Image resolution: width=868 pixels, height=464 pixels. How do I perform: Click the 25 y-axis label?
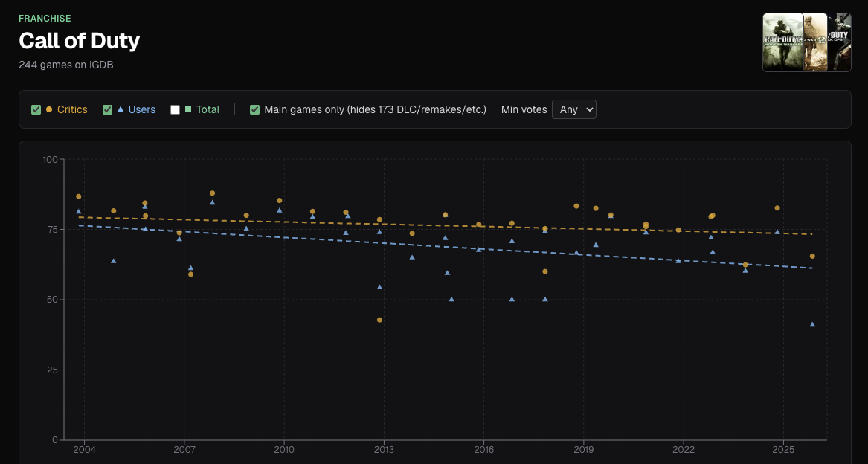click(53, 370)
